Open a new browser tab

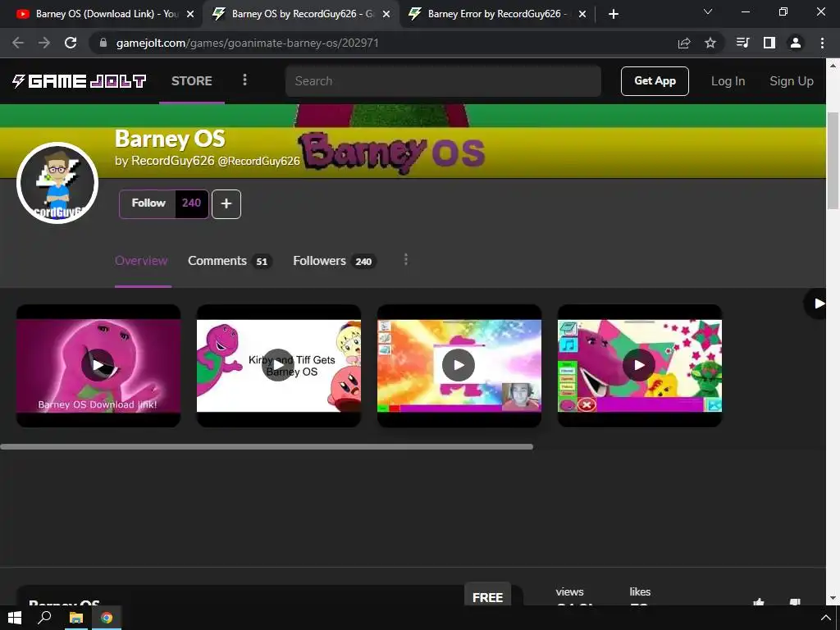pos(614,14)
